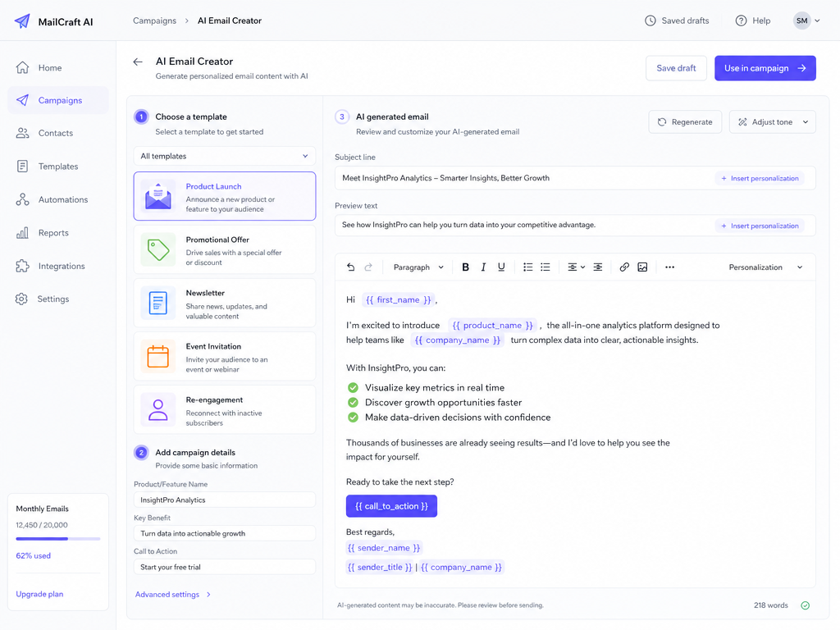Screen dimensions: 840x630
Task: Click the Monthly Emails usage progress bar
Action: coord(58,538)
